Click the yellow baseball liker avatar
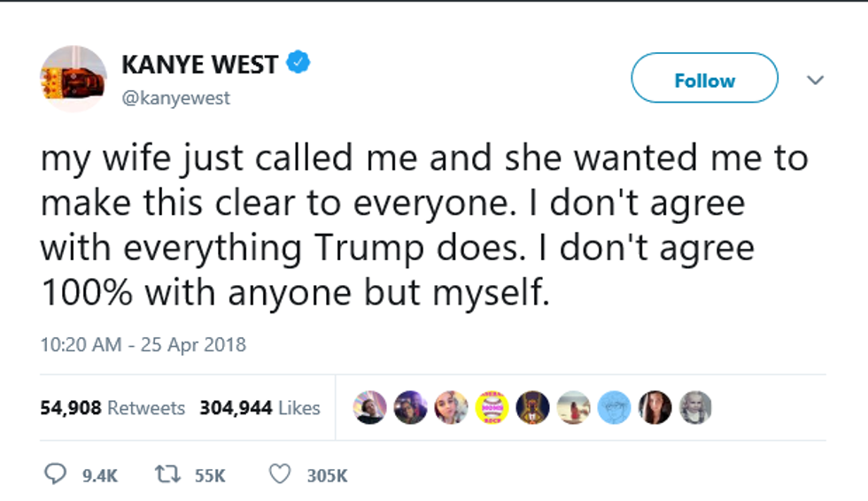 click(x=492, y=407)
